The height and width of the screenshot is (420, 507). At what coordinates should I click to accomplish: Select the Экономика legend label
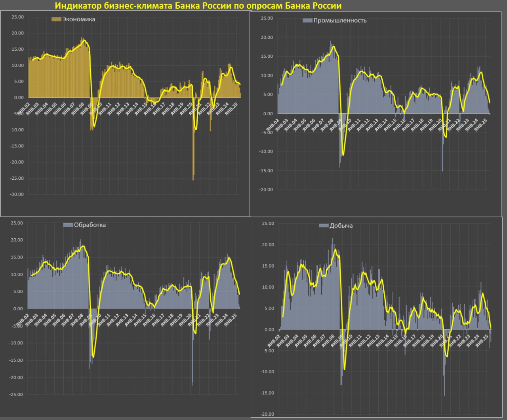78,19
